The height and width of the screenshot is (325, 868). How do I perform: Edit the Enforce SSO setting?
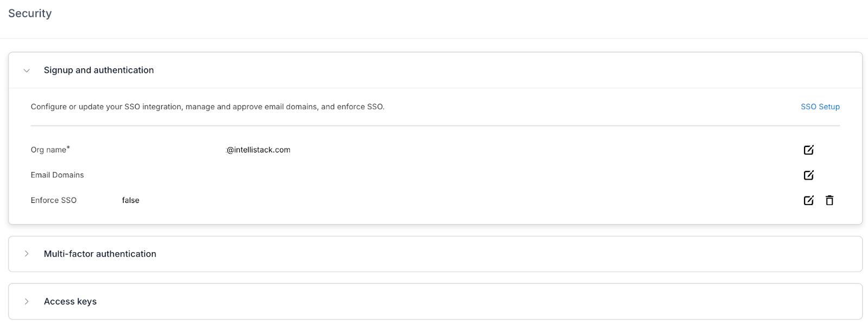(x=808, y=200)
